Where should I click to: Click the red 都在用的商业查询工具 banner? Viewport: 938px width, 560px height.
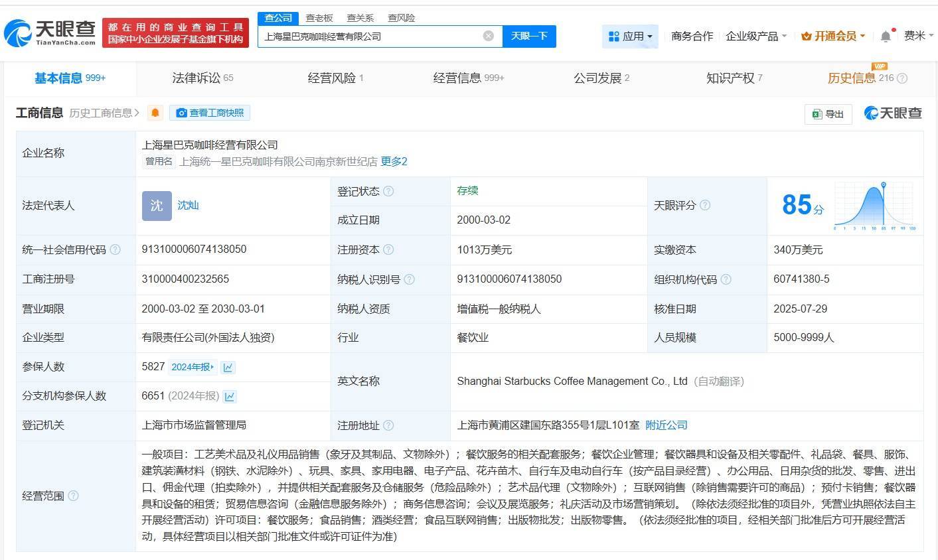coord(175,33)
